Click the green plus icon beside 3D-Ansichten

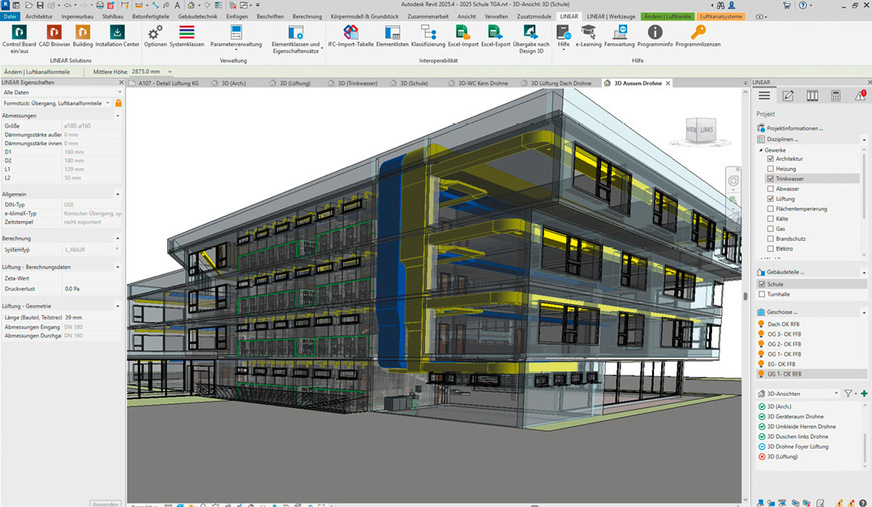[x=864, y=394]
